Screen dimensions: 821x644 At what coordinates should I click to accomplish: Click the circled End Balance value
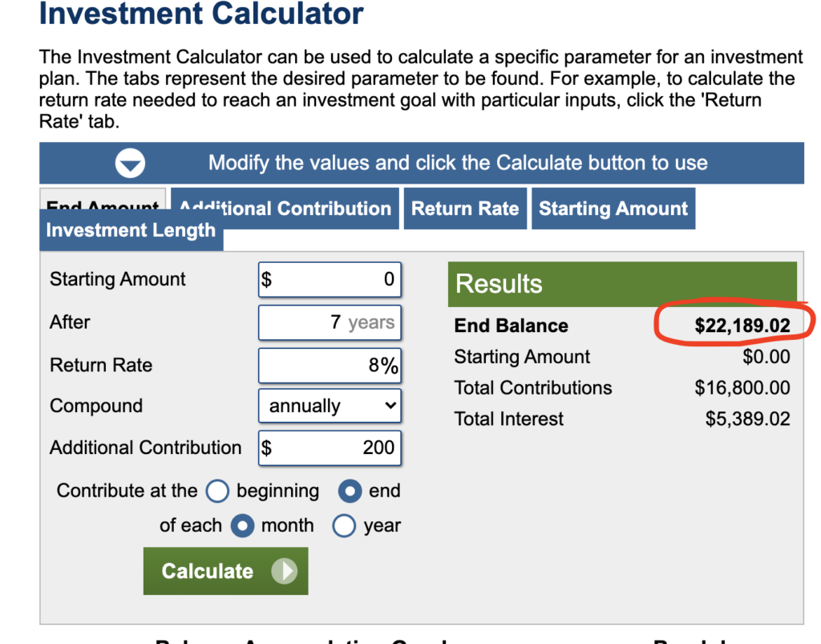742,326
